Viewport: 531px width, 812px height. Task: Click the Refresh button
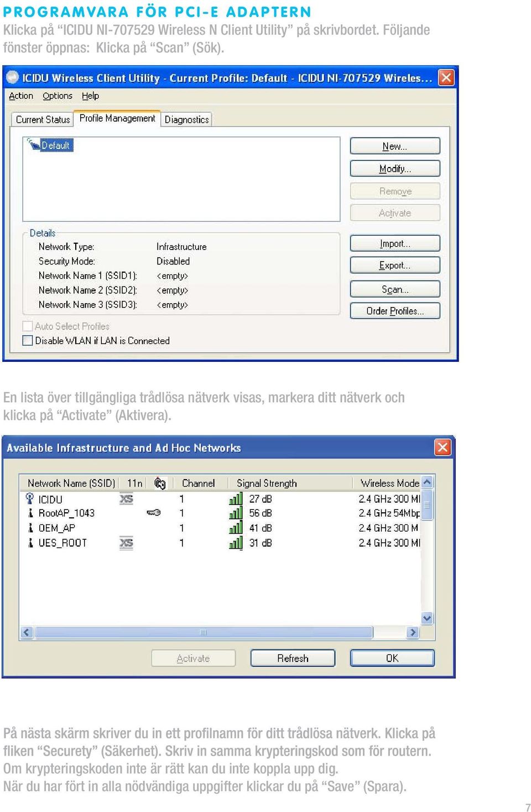point(293,658)
